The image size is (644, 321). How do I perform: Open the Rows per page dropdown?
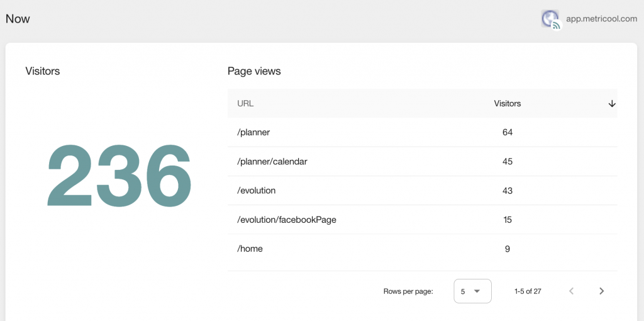click(472, 291)
